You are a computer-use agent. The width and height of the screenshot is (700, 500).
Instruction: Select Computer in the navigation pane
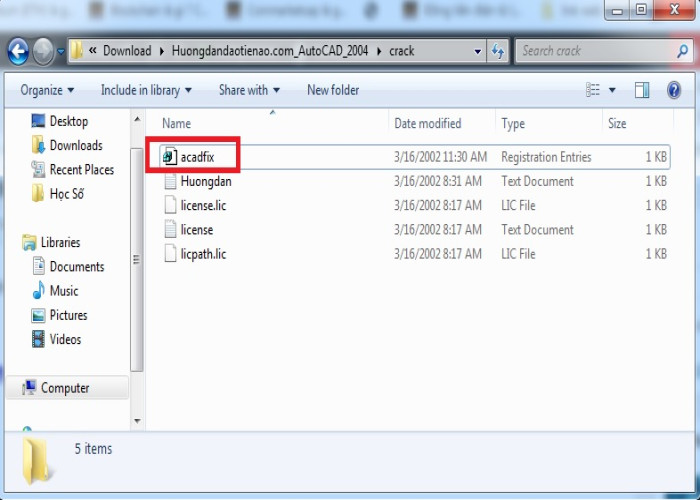click(65, 388)
